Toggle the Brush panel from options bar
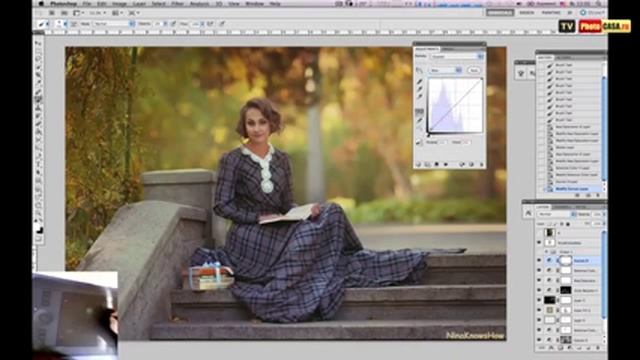 point(74,24)
